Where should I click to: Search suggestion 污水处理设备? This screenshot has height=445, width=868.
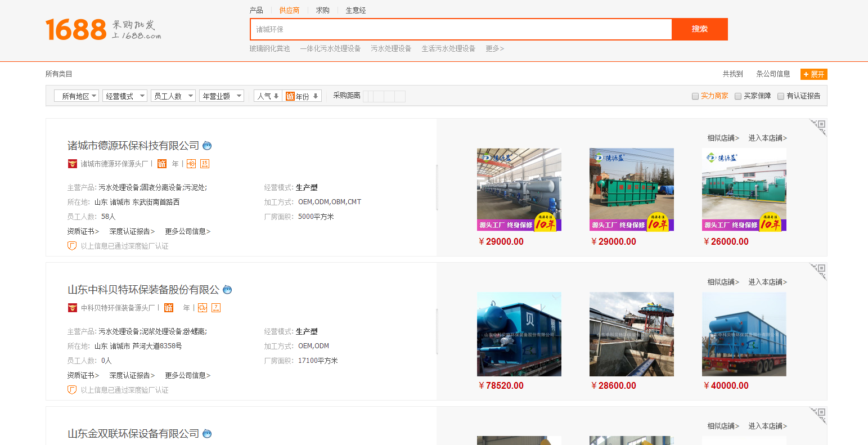(391, 49)
